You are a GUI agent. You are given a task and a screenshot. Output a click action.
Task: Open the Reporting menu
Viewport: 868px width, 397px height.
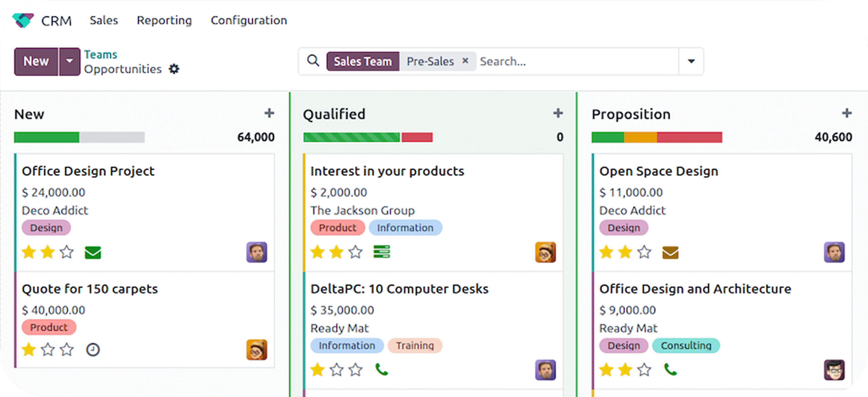point(164,20)
